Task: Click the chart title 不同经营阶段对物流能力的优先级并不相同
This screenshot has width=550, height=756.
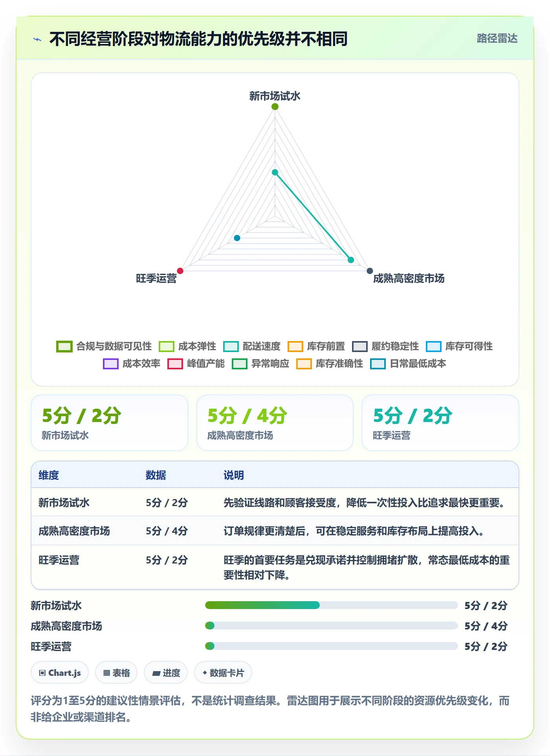Action: tap(198, 39)
